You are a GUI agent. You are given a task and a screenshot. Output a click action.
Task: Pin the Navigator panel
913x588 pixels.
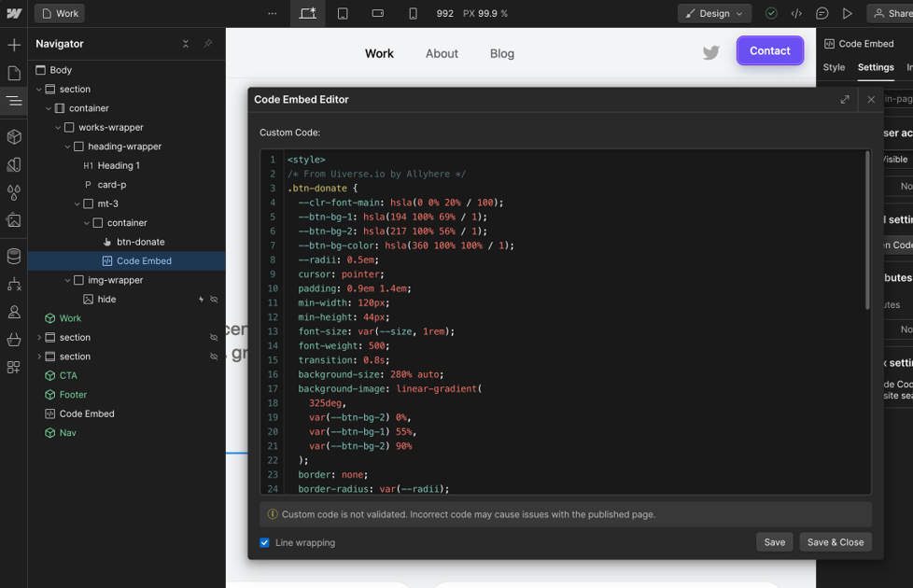click(x=207, y=44)
